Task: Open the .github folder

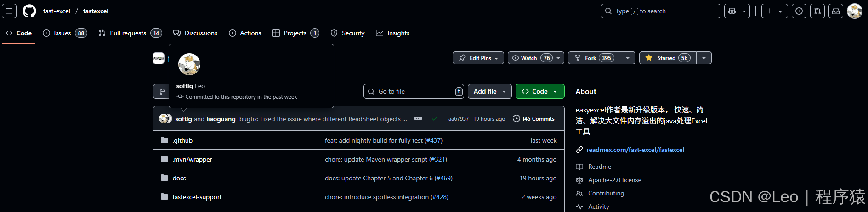Action: pos(182,140)
